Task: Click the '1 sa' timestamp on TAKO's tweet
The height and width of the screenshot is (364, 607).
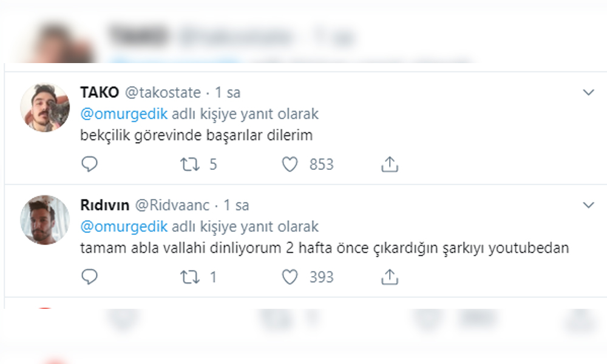Action: [x=228, y=93]
